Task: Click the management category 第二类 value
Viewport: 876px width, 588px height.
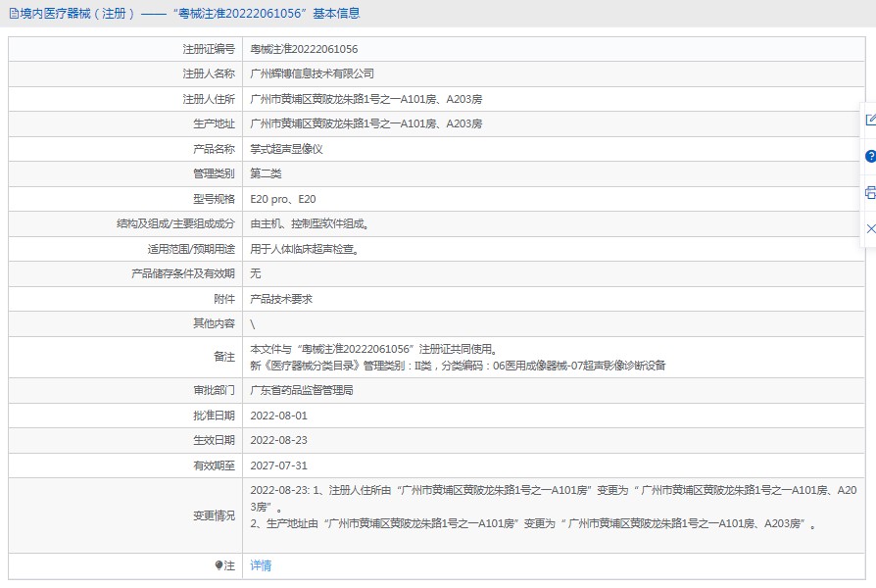Action: [266, 173]
